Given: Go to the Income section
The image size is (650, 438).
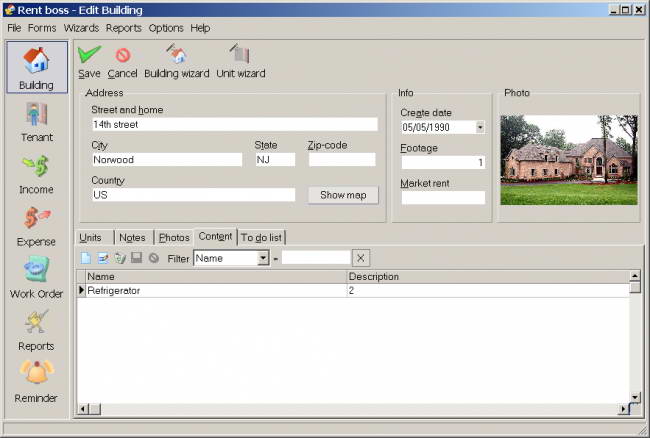Looking at the screenshot, I should [x=36, y=174].
